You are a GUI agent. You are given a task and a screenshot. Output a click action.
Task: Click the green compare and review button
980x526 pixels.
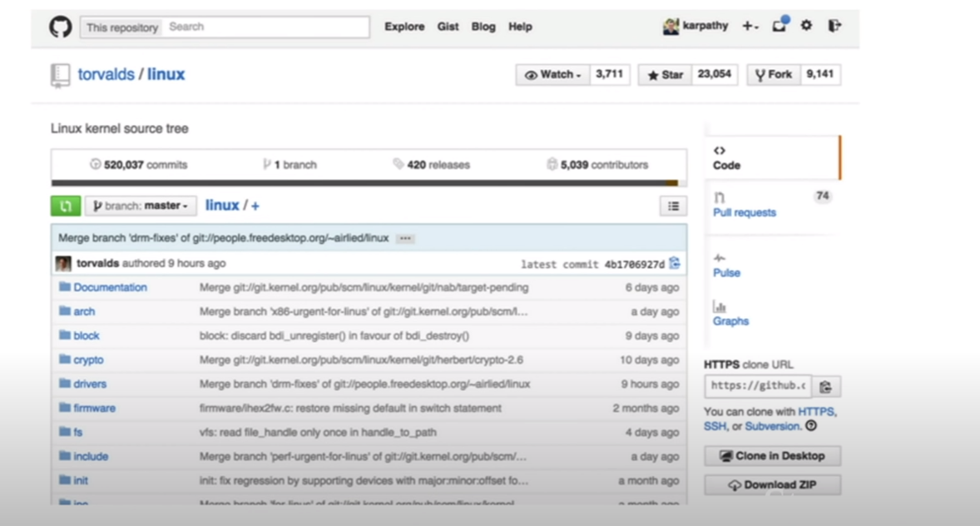pyautogui.click(x=66, y=206)
